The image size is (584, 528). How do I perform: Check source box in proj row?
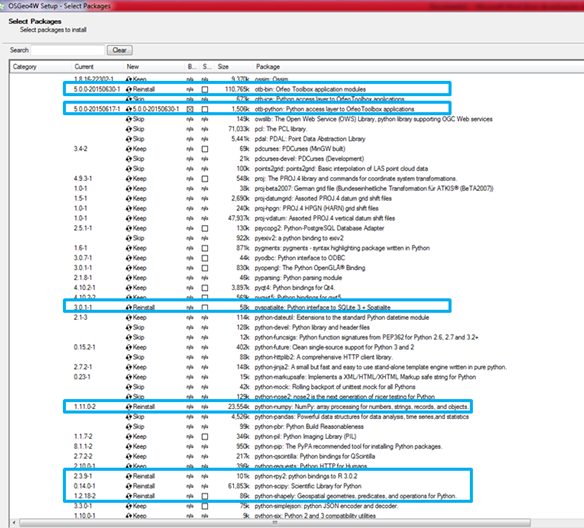(x=205, y=179)
